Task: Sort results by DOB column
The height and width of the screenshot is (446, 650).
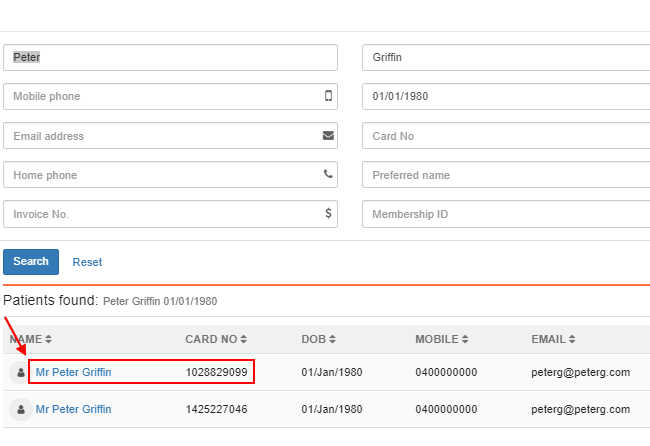Action: point(318,339)
